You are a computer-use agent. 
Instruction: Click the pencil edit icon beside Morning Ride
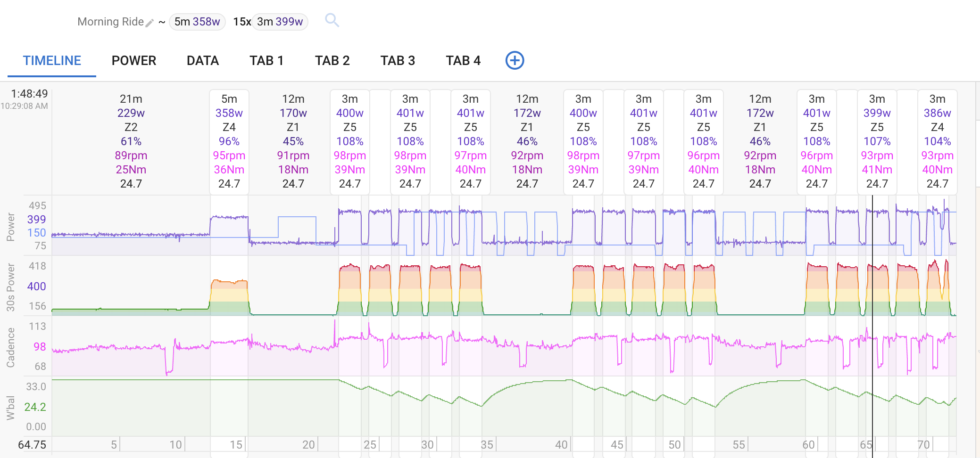click(x=149, y=23)
